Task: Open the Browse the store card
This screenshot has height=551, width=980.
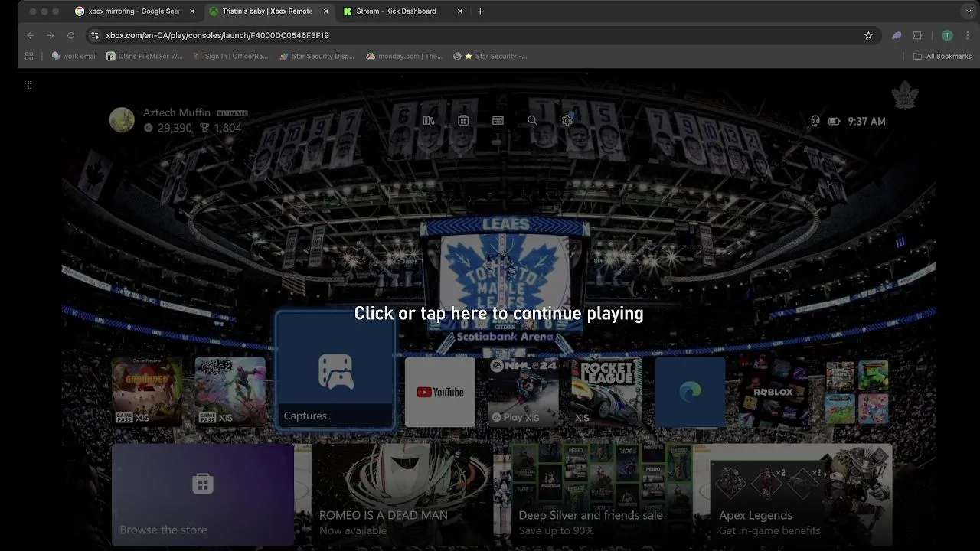Action: (x=203, y=495)
